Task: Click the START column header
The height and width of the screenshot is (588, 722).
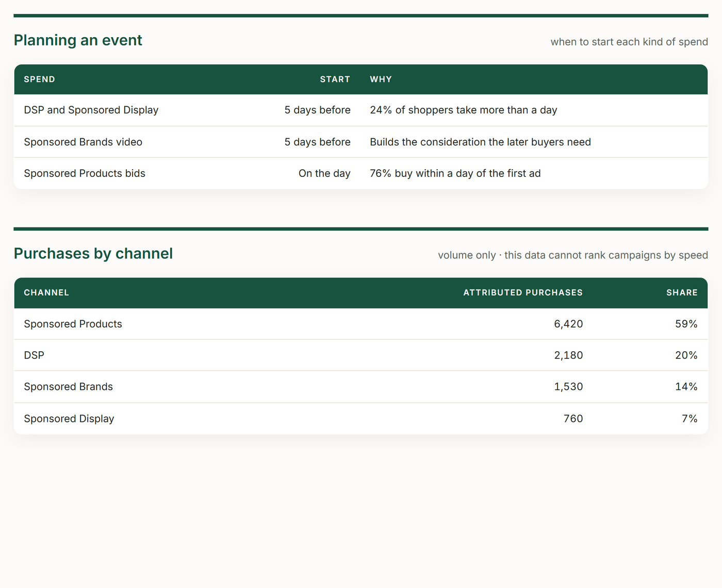Action: click(x=335, y=79)
